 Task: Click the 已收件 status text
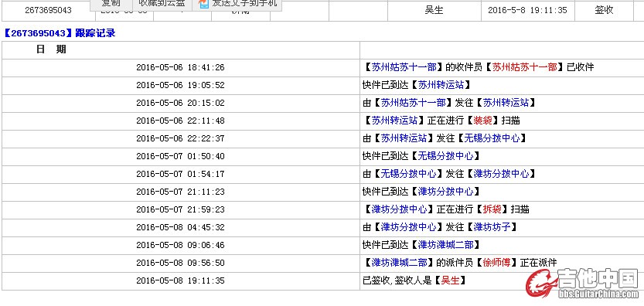[x=581, y=67]
